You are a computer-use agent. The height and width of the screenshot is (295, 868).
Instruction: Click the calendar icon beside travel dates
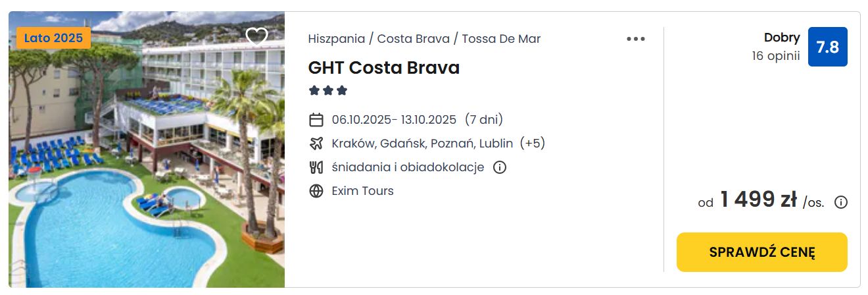(x=316, y=120)
